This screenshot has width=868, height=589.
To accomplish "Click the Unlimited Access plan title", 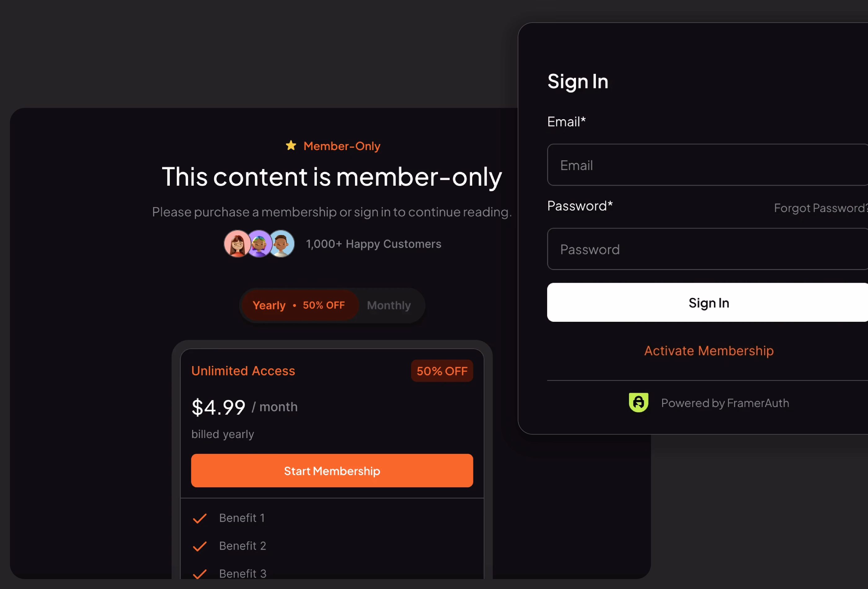I will [x=243, y=371].
